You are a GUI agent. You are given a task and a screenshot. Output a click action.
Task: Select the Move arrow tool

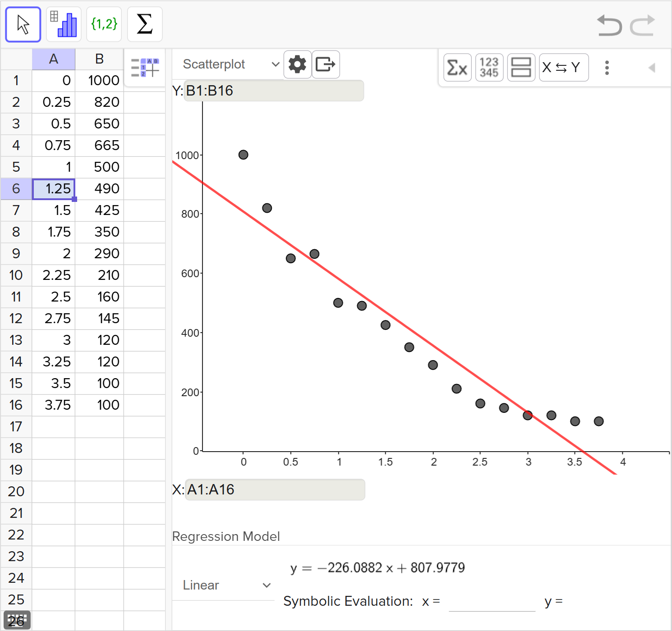click(23, 24)
